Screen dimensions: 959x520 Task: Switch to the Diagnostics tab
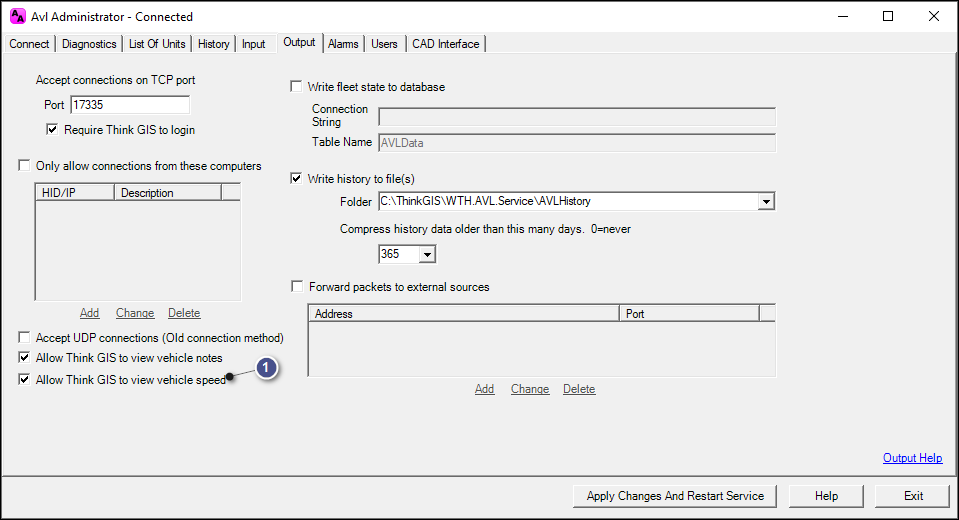tap(89, 44)
